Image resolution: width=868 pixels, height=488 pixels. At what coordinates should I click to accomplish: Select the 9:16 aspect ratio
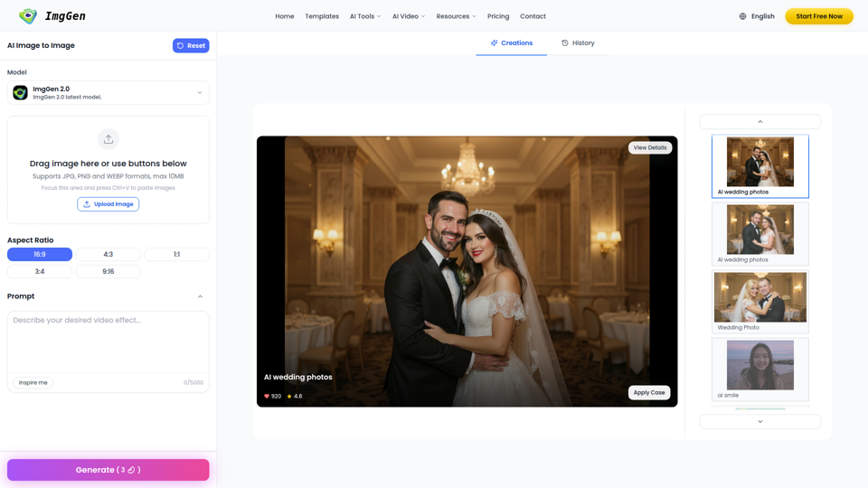click(x=108, y=271)
